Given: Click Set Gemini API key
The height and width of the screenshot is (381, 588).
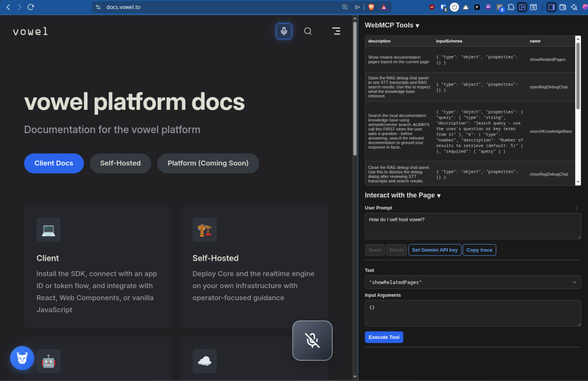Looking at the screenshot, I should point(435,250).
